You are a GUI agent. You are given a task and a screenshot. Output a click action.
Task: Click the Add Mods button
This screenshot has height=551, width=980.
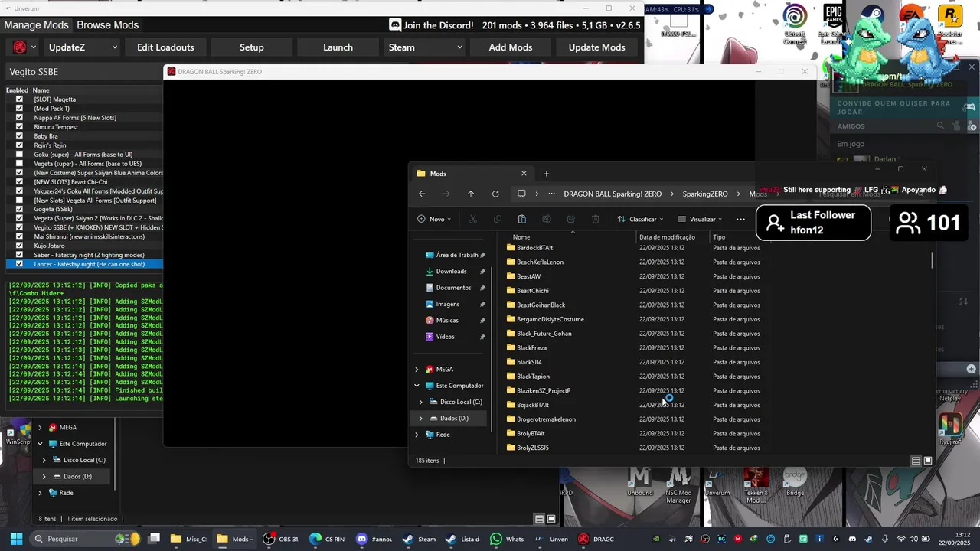[x=511, y=47]
